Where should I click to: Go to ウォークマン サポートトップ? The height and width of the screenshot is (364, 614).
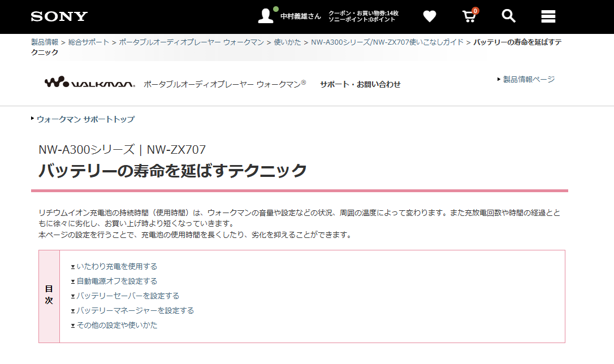point(85,119)
